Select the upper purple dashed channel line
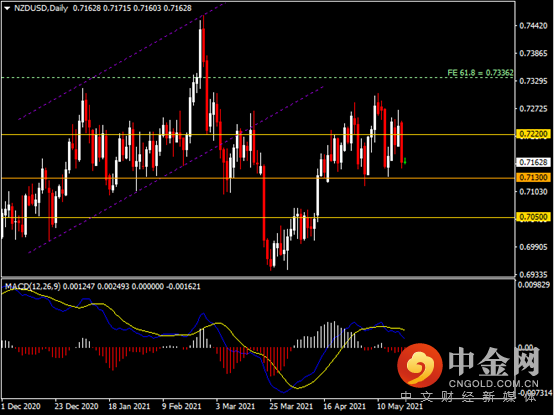554x415 pixels. 122,61
